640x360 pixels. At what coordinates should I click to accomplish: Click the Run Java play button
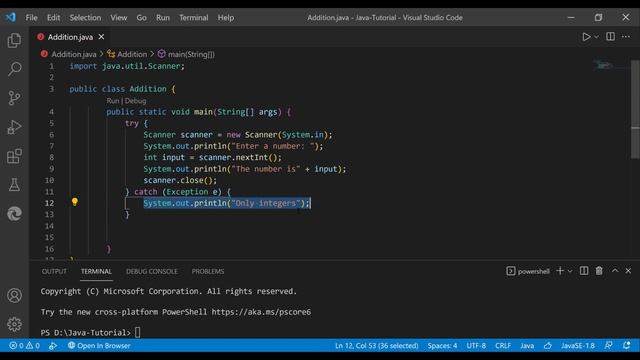pyautogui.click(x=586, y=37)
